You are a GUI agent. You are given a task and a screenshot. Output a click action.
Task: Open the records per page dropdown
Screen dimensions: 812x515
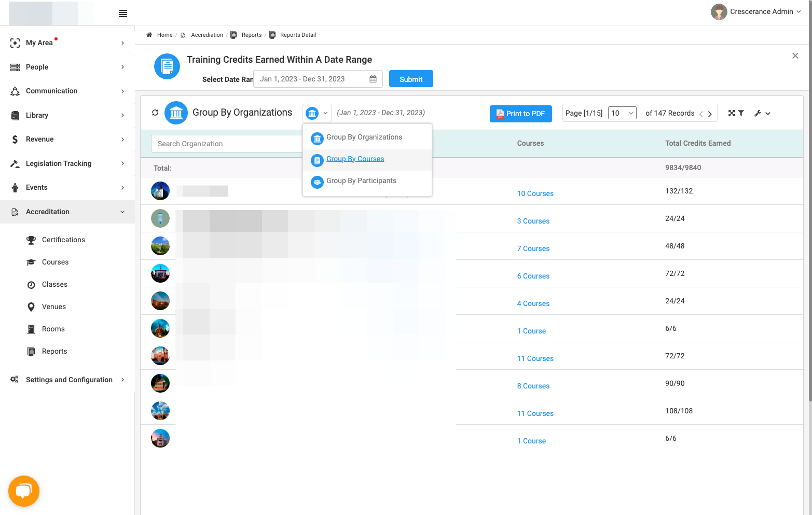click(x=622, y=113)
